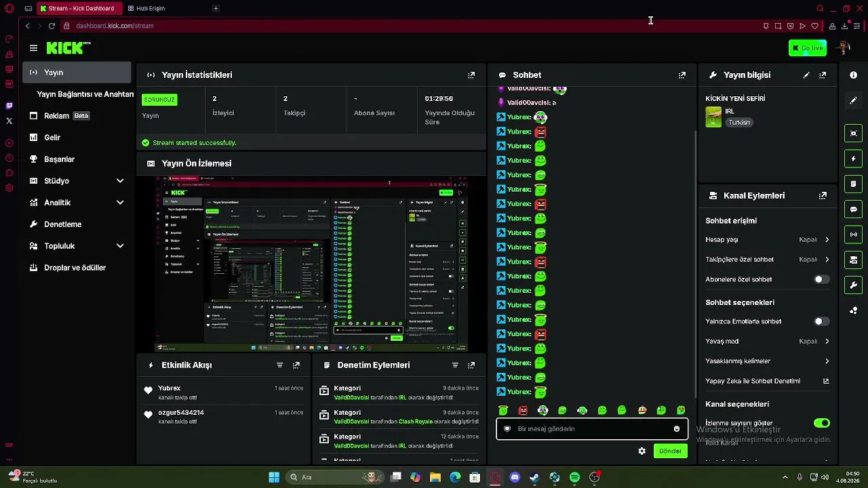Reload the page in the browser toolbar

[x=52, y=26]
